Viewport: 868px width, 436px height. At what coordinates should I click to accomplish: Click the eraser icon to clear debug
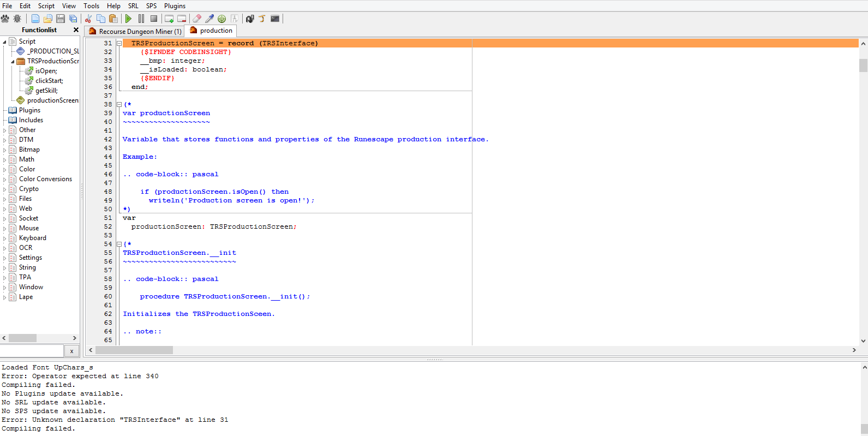197,19
